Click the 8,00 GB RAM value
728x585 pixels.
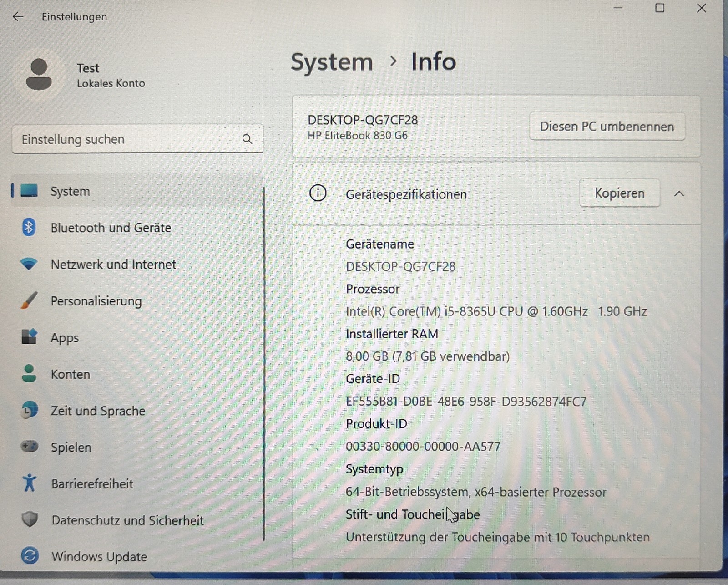click(x=428, y=356)
